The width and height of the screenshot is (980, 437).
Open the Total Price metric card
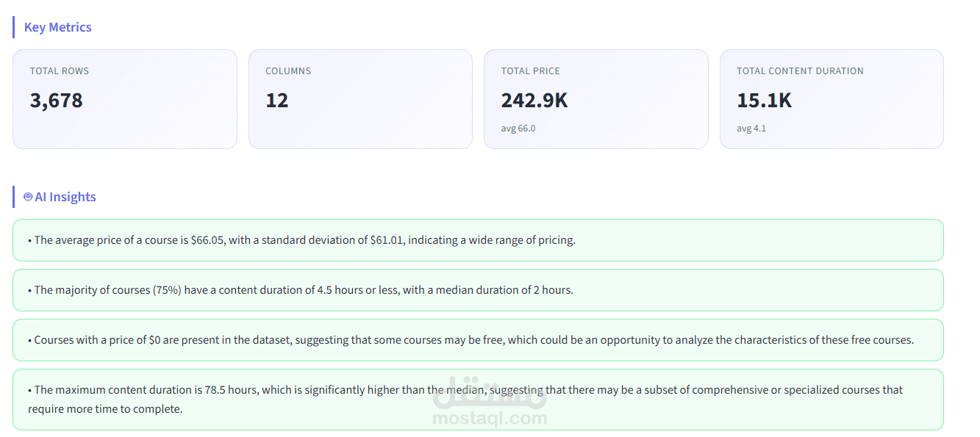[x=596, y=99]
